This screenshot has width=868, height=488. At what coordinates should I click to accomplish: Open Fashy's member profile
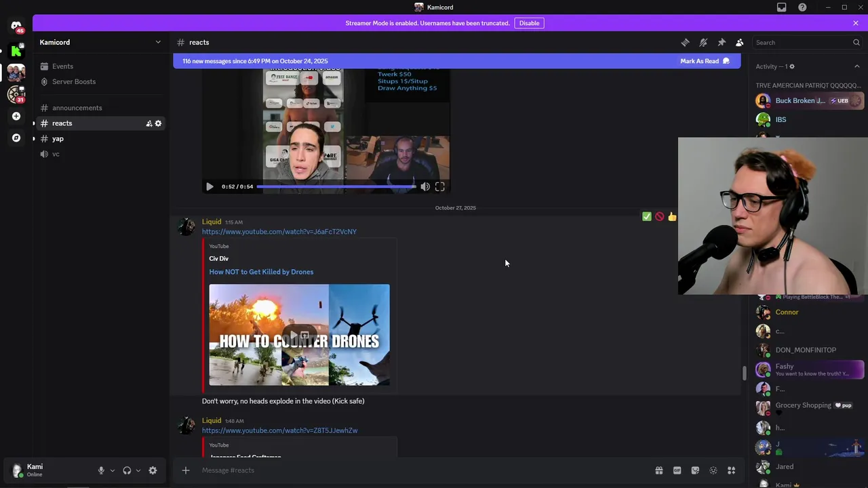[x=809, y=369]
